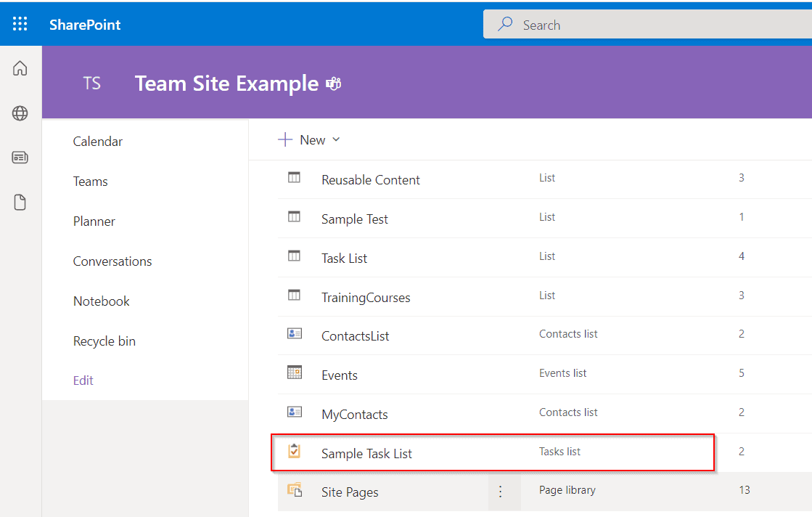Screen dimensions: 812x517
Task: Click the Edit navigation link
Action: pyautogui.click(x=83, y=380)
